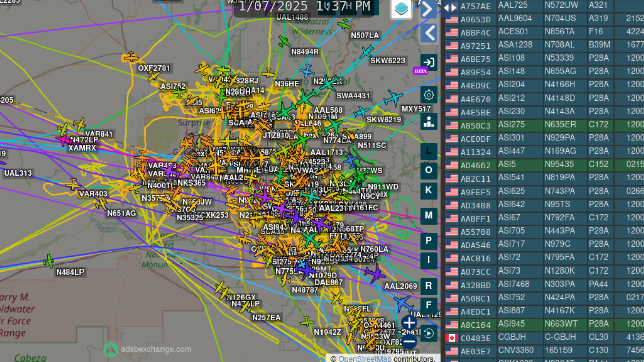Click the double-arrow table column toggle
The width and height of the screenshot is (644, 362).
[450, 7]
